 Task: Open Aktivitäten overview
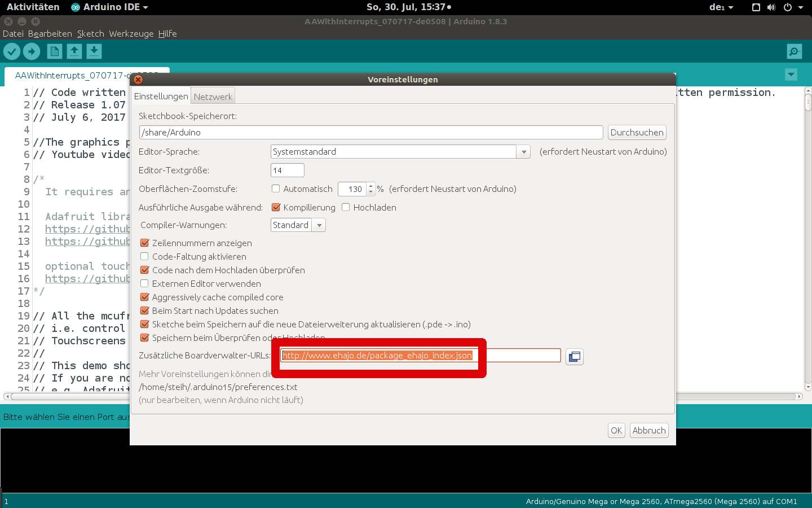[x=33, y=7]
